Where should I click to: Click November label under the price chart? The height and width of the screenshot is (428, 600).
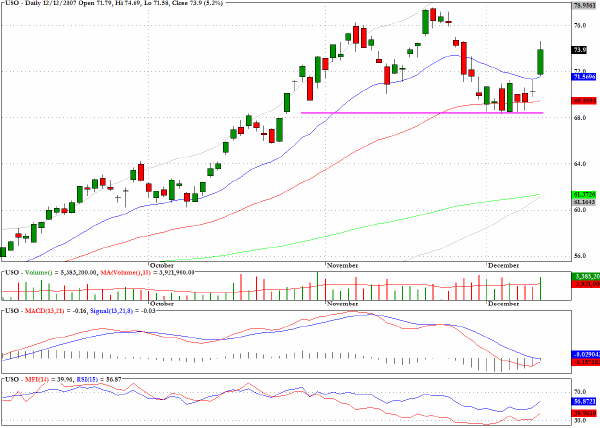click(342, 265)
